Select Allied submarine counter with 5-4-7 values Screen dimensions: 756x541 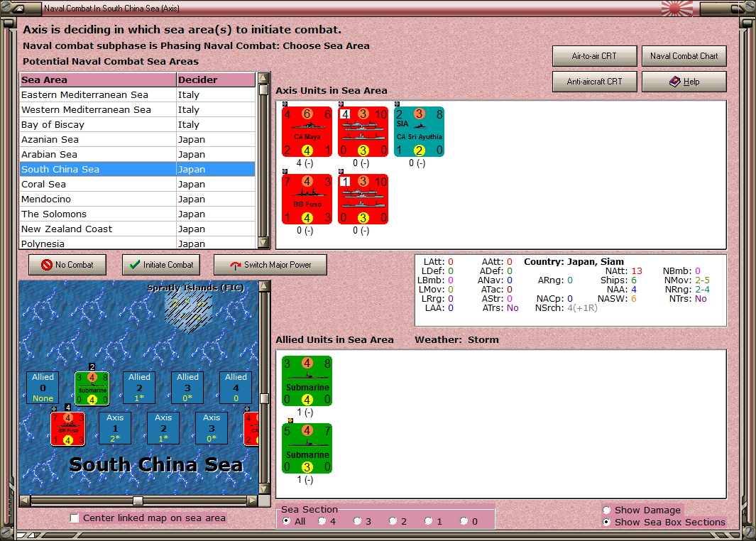coord(307,449)
